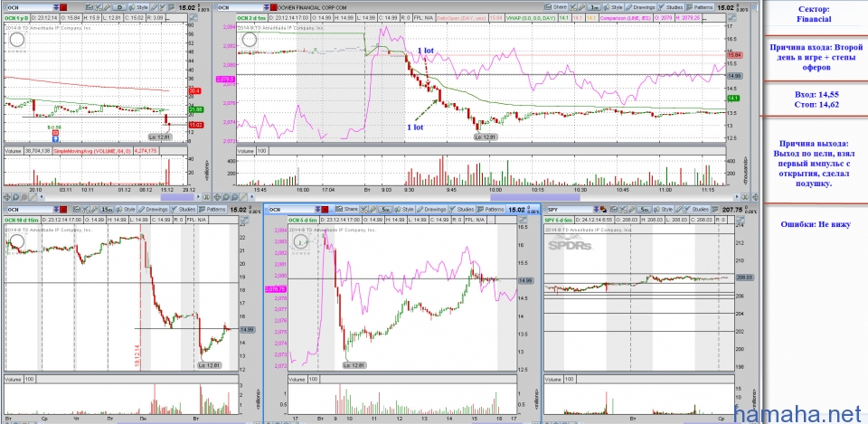Click the Style button in the daily OCN chart
The width and height of the screenshot is (868, 424).
(x=139, y=7)
